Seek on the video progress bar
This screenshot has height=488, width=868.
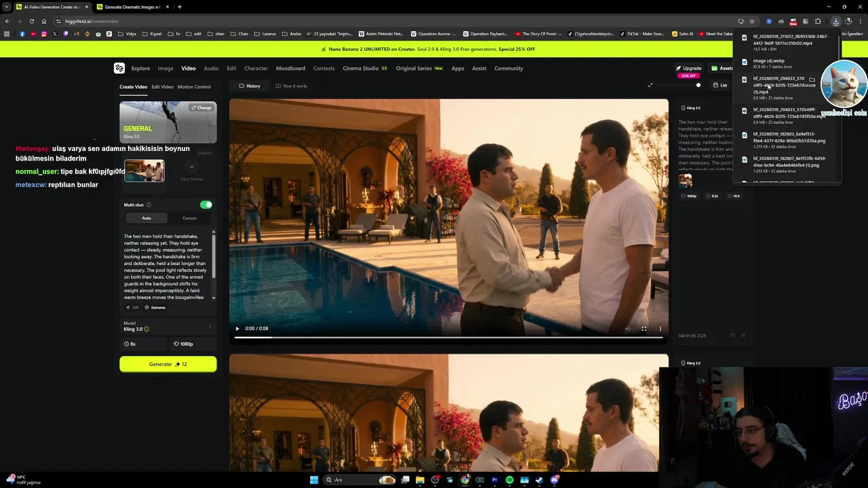point(448,337)
